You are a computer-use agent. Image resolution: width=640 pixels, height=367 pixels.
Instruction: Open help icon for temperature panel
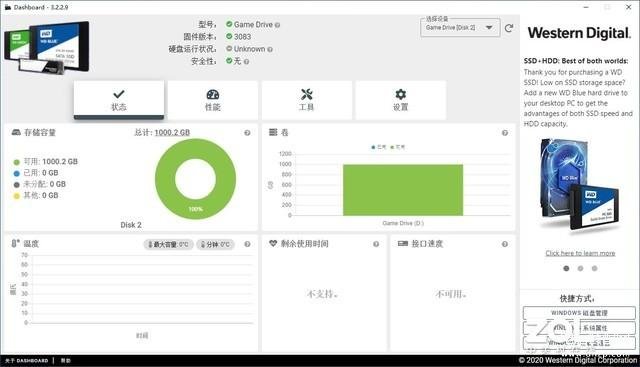[247, 244]
